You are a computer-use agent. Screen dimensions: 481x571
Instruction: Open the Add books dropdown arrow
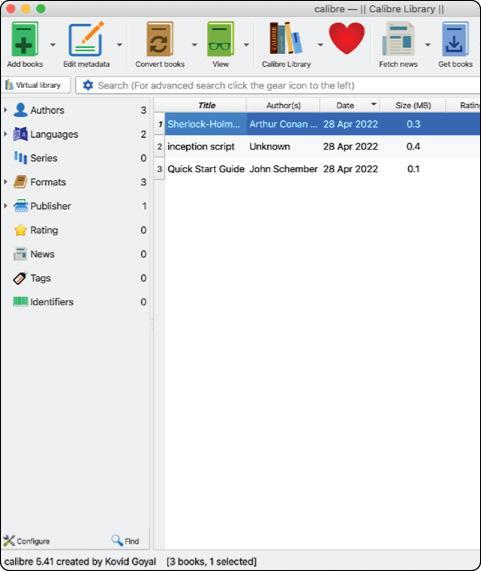coord(53,44)
